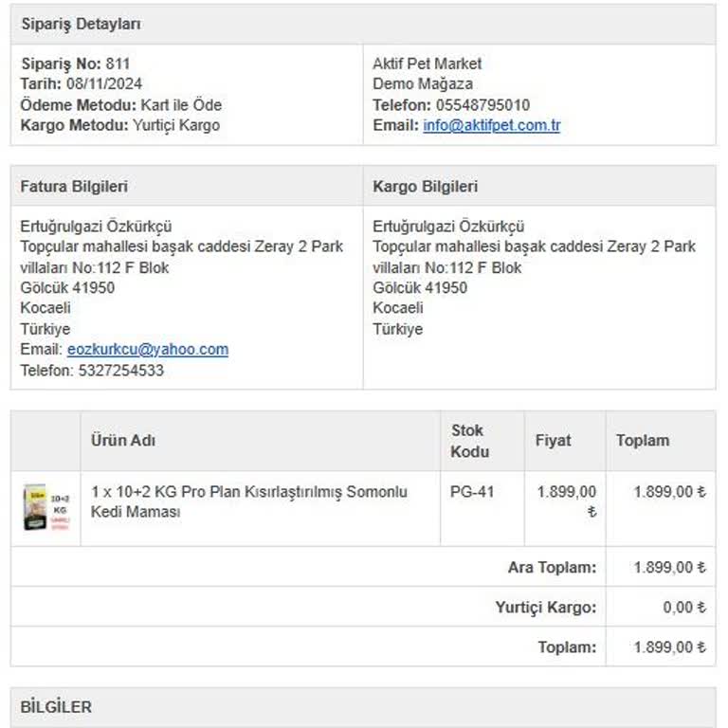728x728 pixels.
Task: Click the Ara Toplam label
Action: [552, 567]
